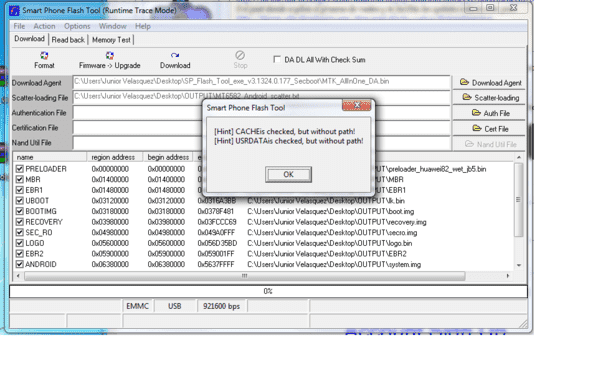Click the USB status bar entry
The image size is (598, 383).
(x=175, y=306)
